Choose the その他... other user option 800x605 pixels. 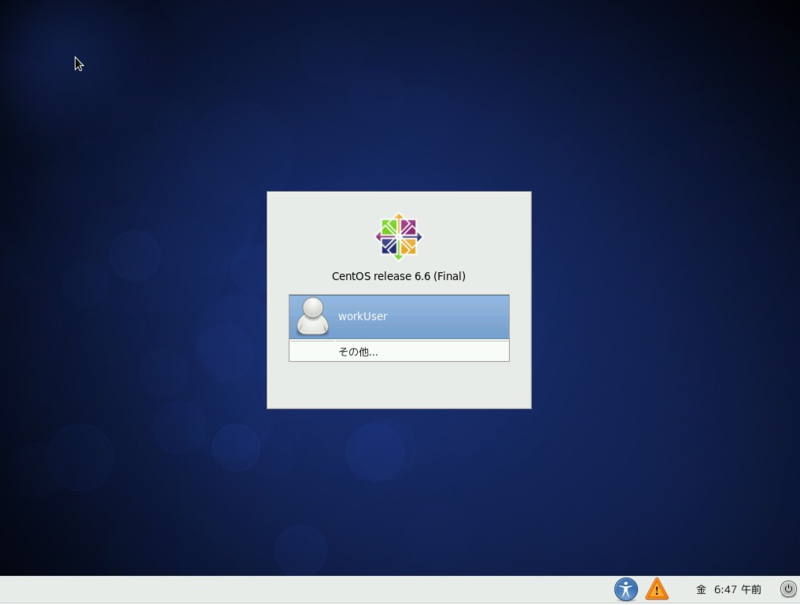point(399,351)
